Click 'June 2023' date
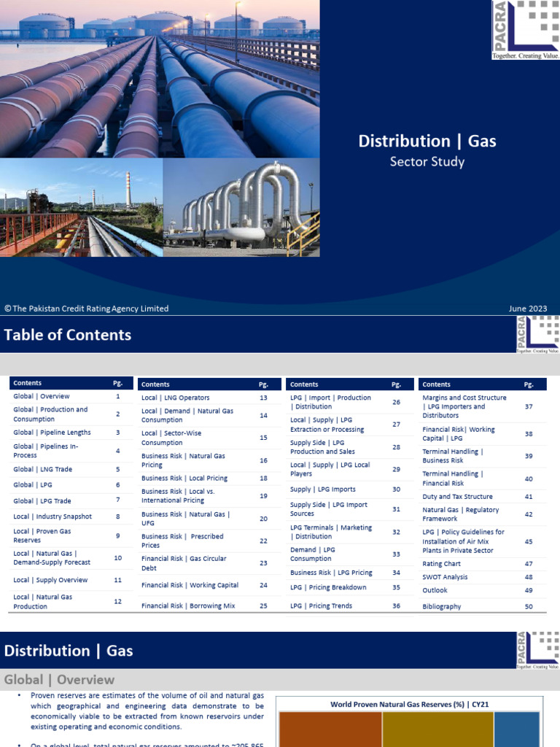 [528, 309]
